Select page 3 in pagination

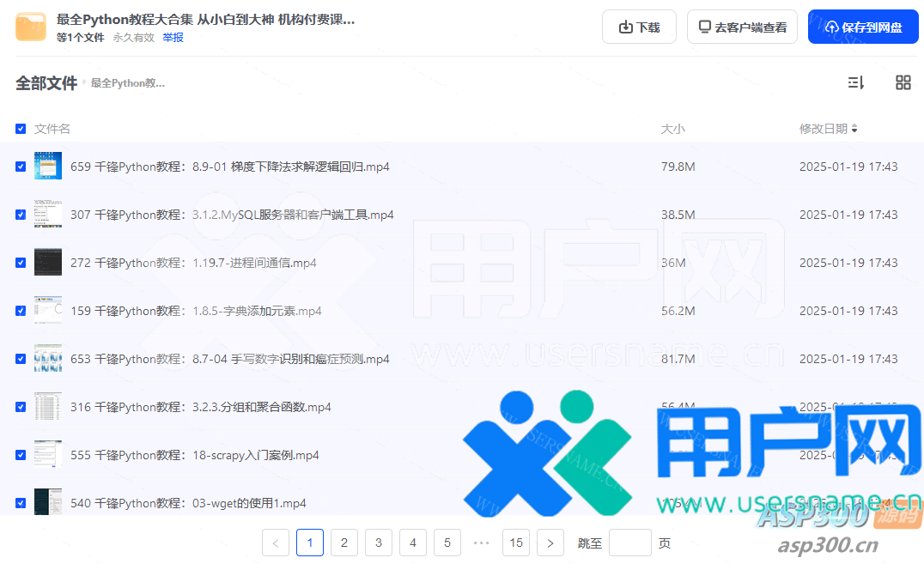pos(379,543)
